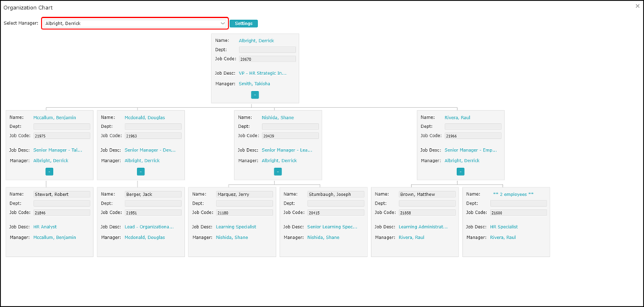Click the Smith, Takisha manager link
The image size is (644, 307).
[x=254, y=84]
